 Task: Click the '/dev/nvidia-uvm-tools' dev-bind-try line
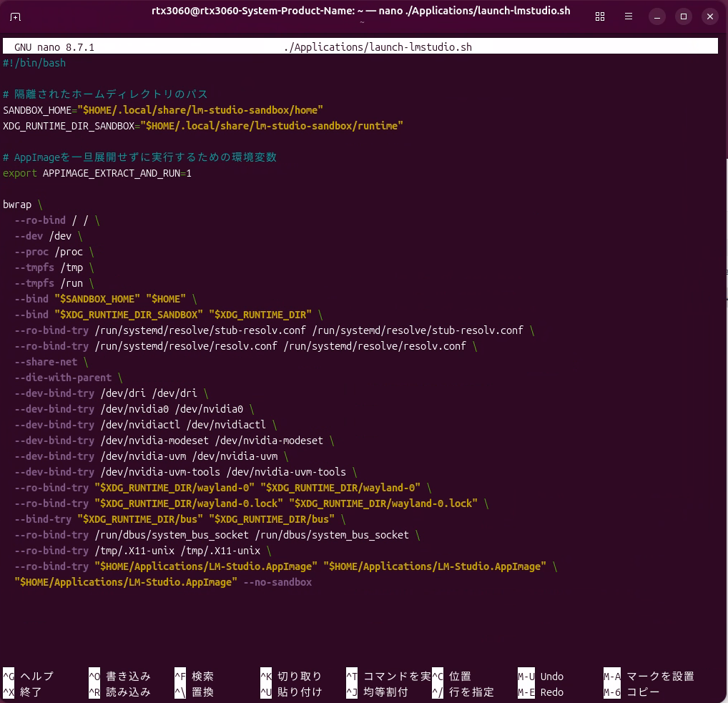(x=186, y=472)
